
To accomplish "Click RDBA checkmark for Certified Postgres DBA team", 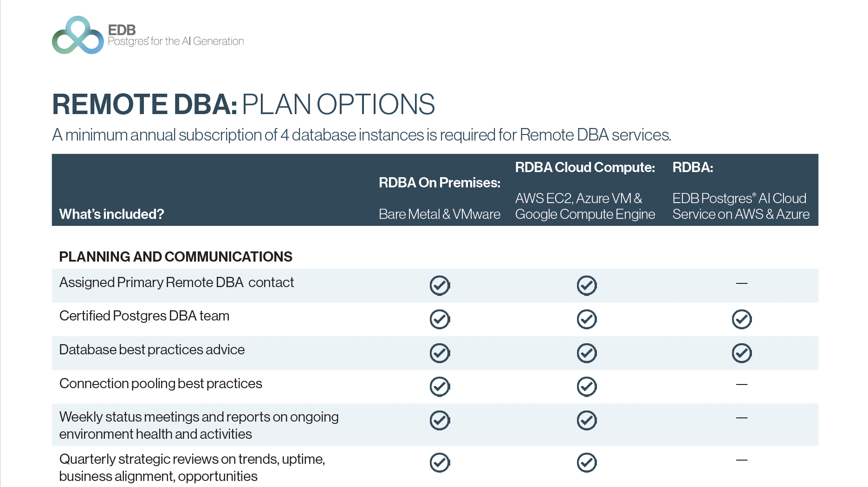I will pos(742,319).
